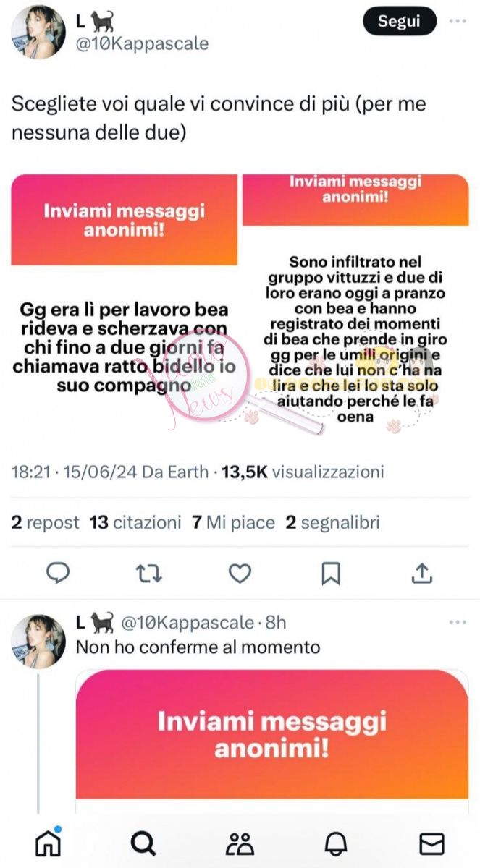Screen dimensions: 480x868
Task: Open the Notifications bell icon
Action: (x=336, y=843)
